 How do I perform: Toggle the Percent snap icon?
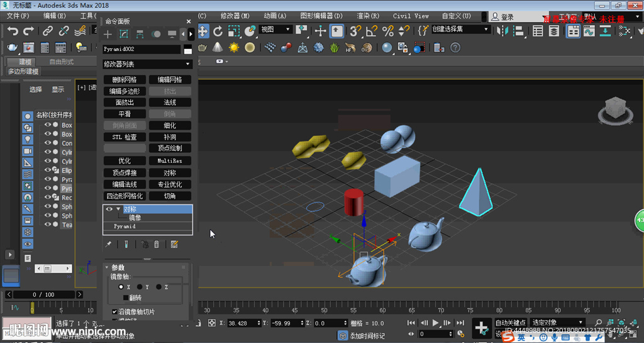coord(387,31)
